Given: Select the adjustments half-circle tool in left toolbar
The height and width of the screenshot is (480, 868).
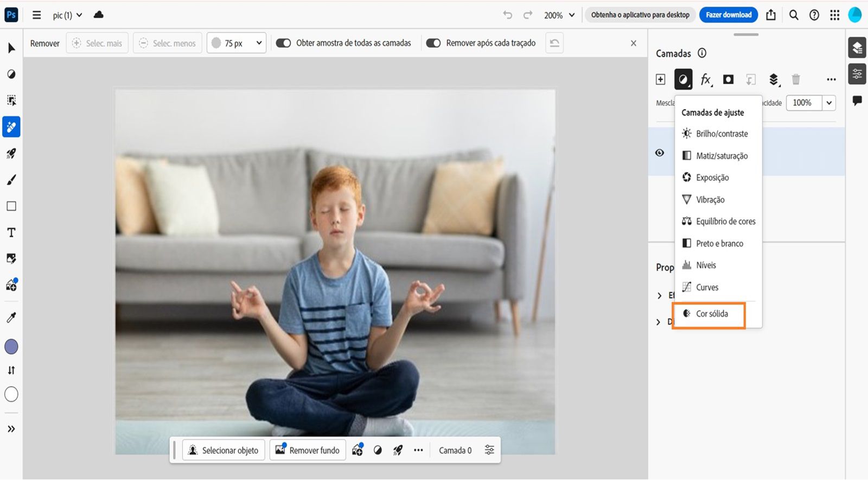Looking at the screenshot, I should pos(11,74).
